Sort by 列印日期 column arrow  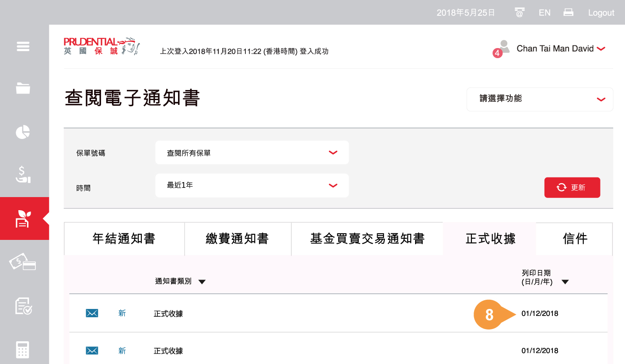point(565,282)
